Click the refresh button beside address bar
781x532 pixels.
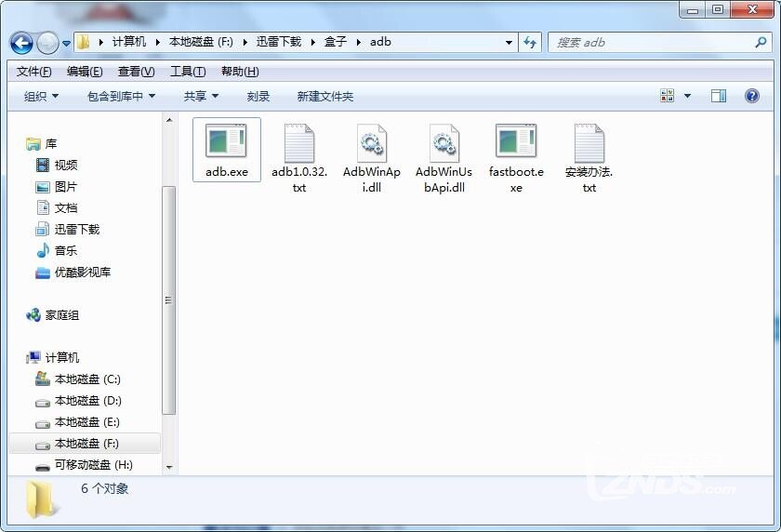click(530, 43)
